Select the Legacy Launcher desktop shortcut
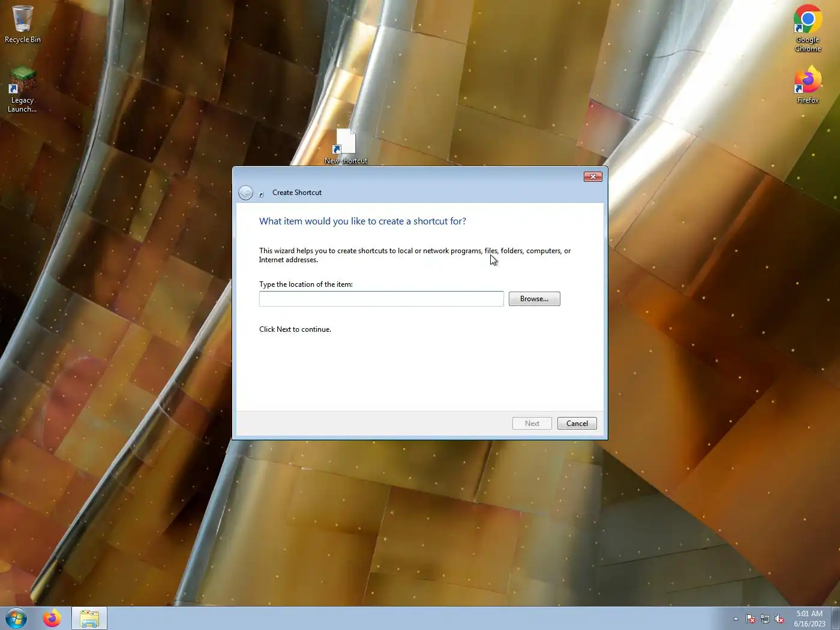Screen dimensions: 840x630 pyautogui.click(x=22, y=90)
